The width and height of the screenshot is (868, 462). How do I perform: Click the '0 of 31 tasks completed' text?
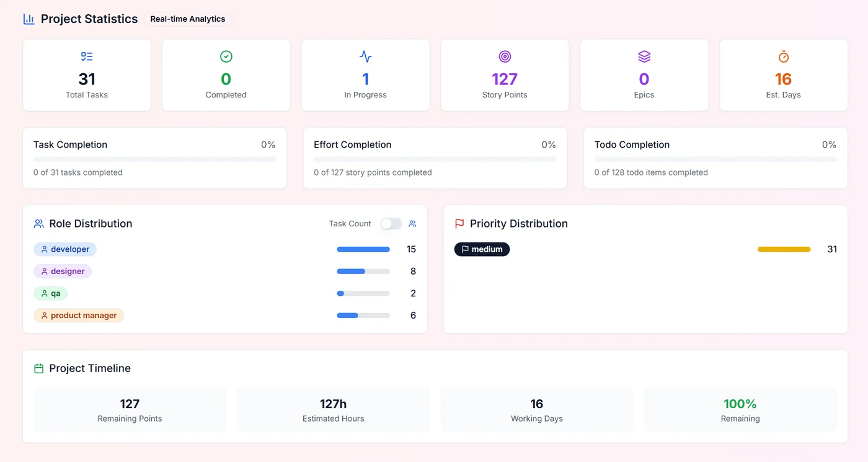coord(78,172)
